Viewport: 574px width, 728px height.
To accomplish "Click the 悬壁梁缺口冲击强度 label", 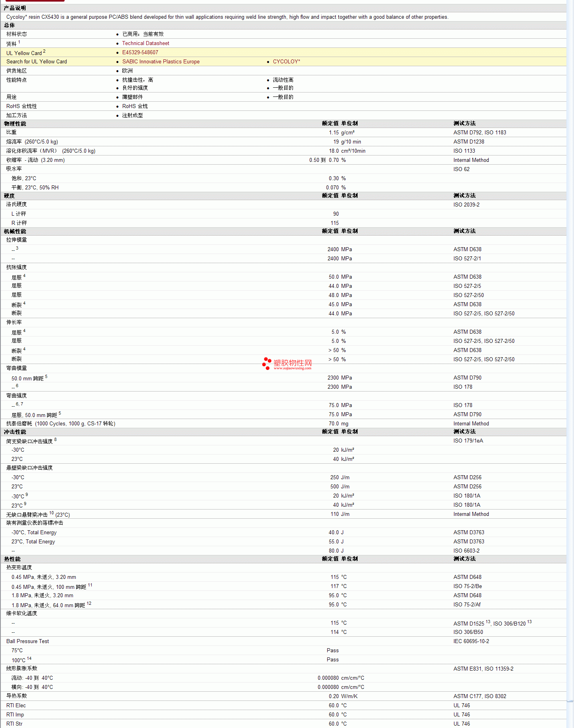I will (29, 468).
